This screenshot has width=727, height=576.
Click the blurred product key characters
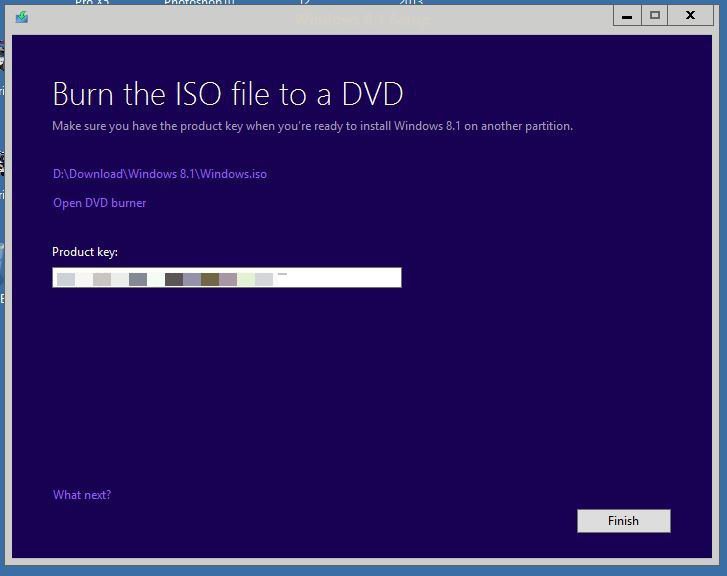coord(165,279)
